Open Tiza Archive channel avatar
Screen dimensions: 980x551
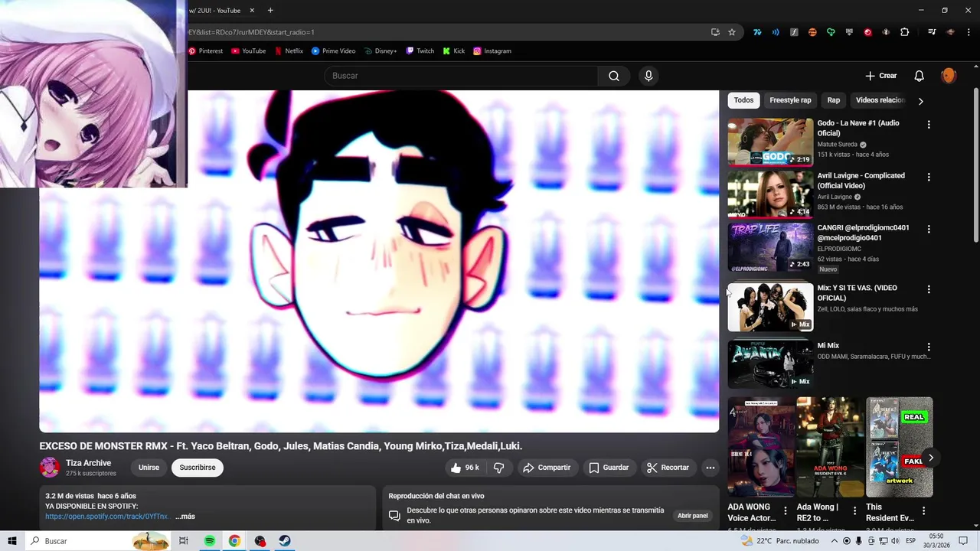click(50, 467)
